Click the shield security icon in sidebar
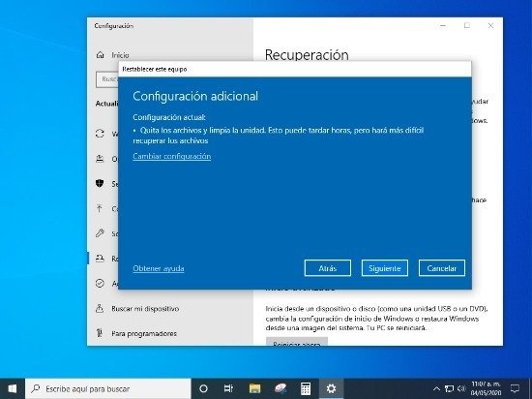The height and width of the screenshot is (399, 532). [100, 183]
